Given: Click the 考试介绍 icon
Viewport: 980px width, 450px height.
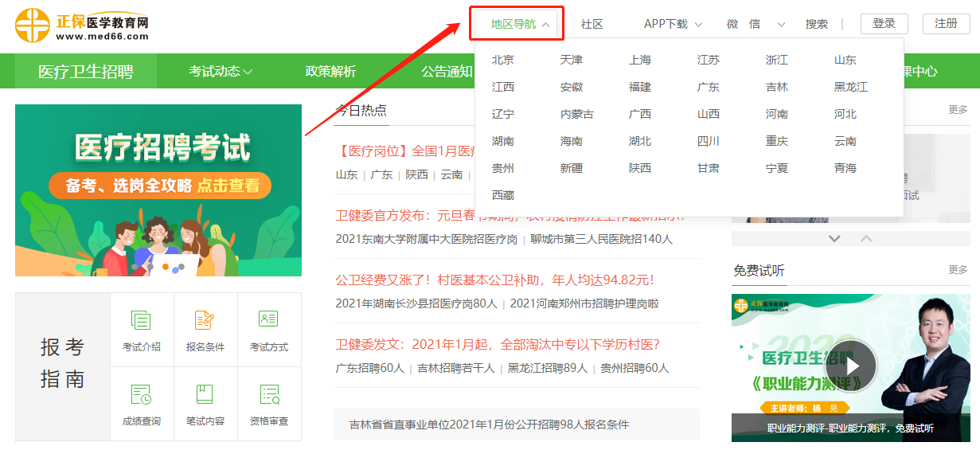Looking at the screenshot, I should click(x=142, y=320).
